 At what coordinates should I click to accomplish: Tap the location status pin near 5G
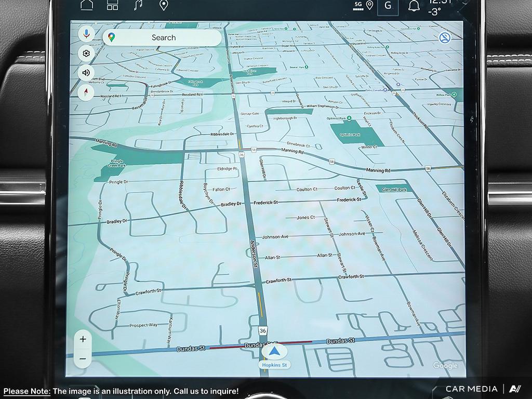click(370, 5)
